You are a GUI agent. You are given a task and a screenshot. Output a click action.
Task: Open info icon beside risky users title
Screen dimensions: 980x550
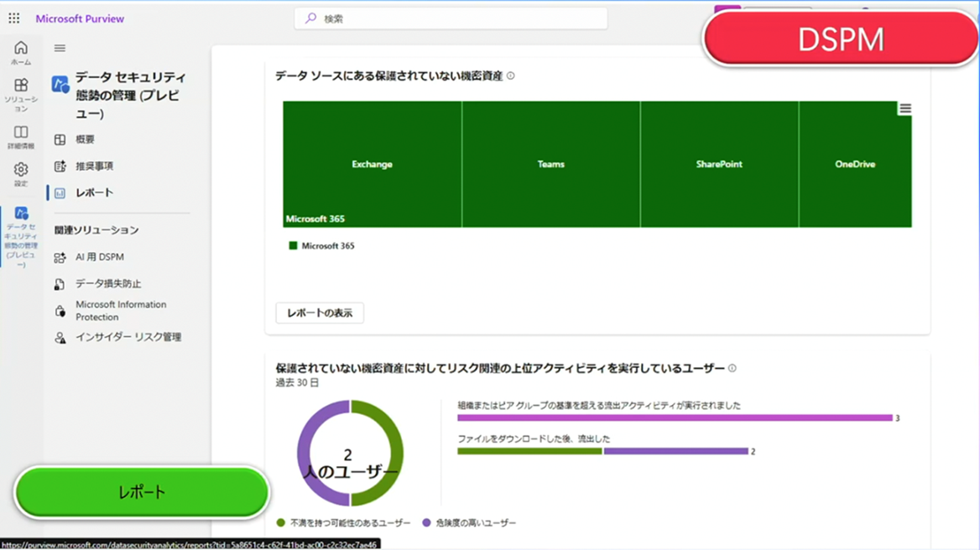point(732,368)
